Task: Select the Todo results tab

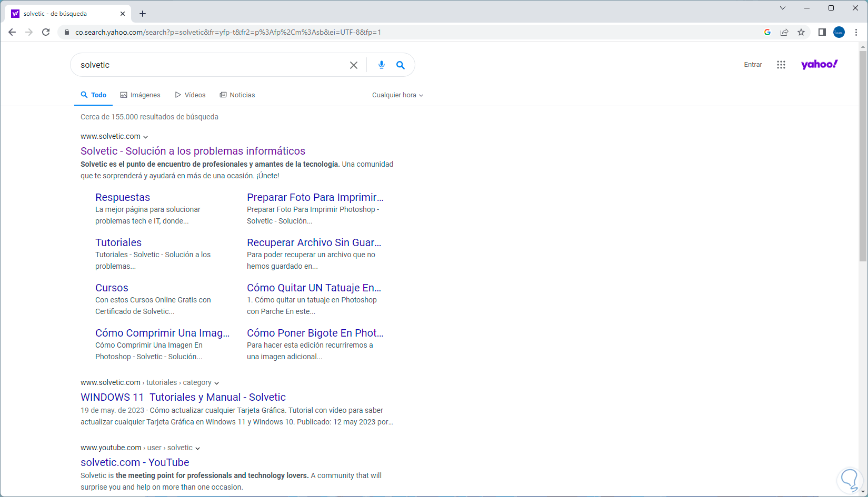Action: (94, 95)
